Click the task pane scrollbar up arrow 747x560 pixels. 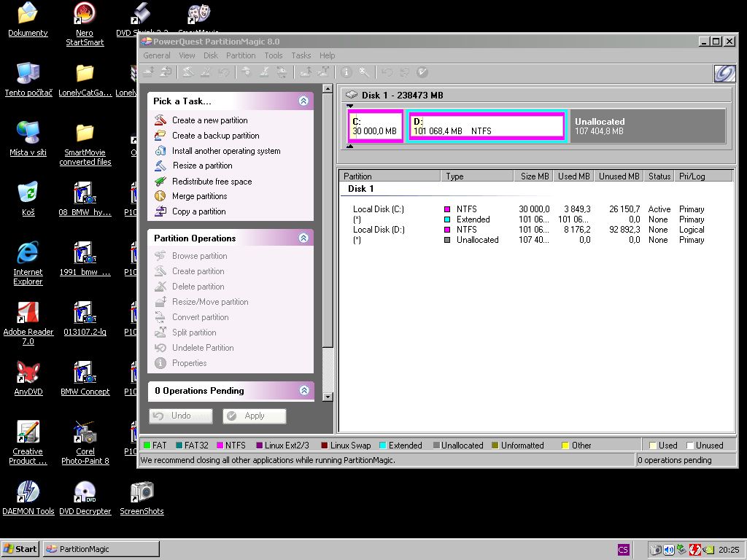(328, 88)
